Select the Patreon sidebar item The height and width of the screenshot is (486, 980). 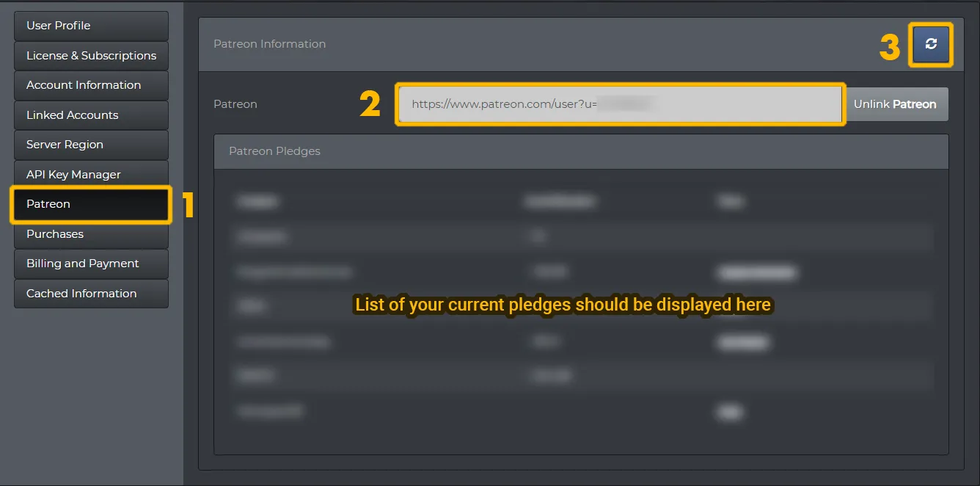[91, 204]
